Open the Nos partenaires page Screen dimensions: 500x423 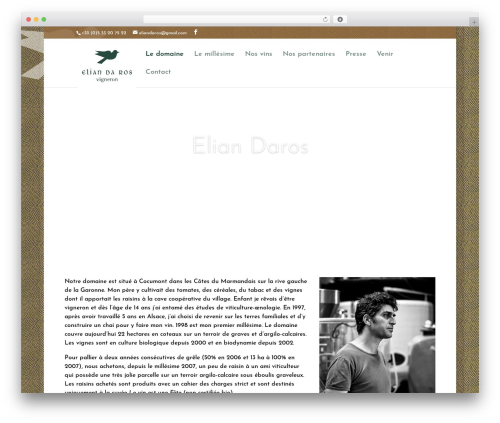[x=309, y=54]
